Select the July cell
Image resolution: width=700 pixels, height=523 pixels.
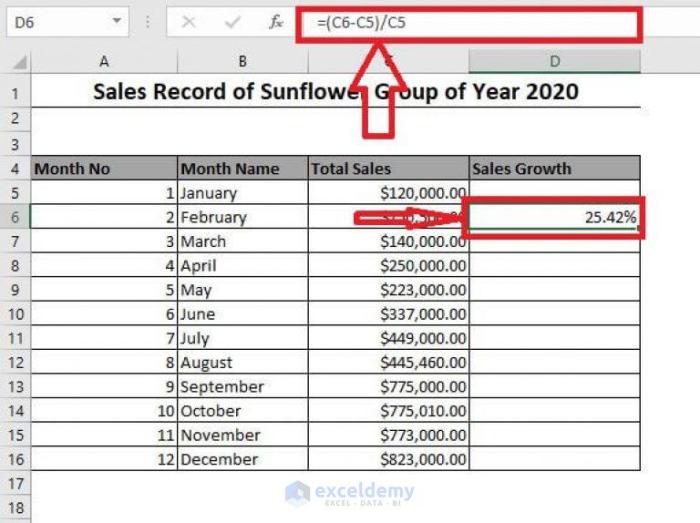click(x=243, y=338)
